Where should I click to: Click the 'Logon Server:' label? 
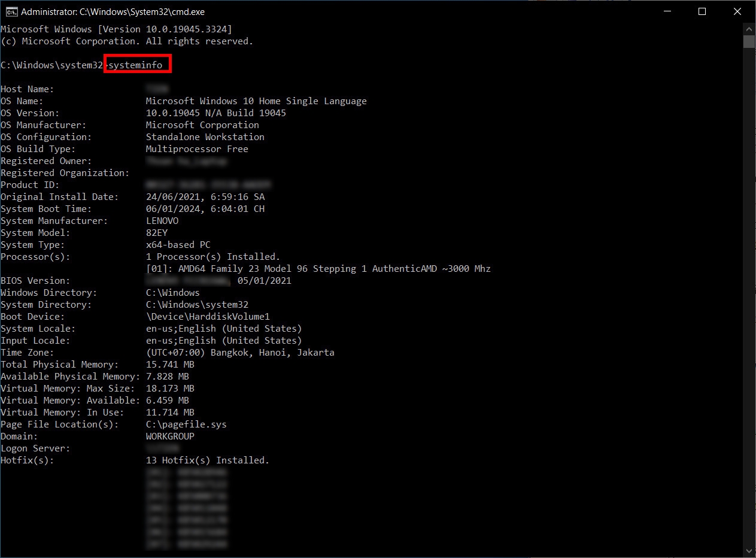click(35, 448)
